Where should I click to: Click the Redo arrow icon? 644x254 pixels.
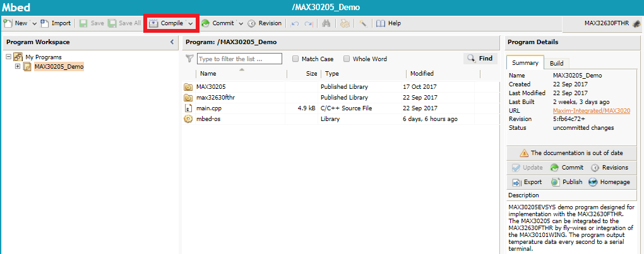pyautogui.click(x=309, y=24)
